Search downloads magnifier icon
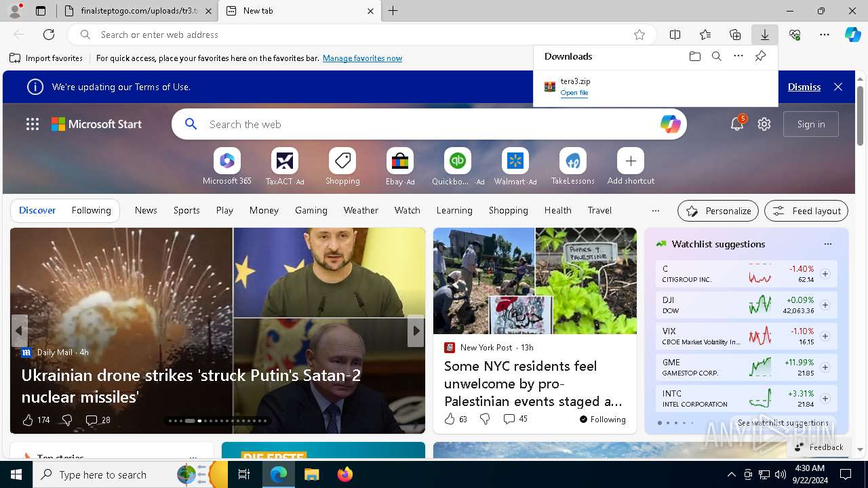 (x=717, y=56)
